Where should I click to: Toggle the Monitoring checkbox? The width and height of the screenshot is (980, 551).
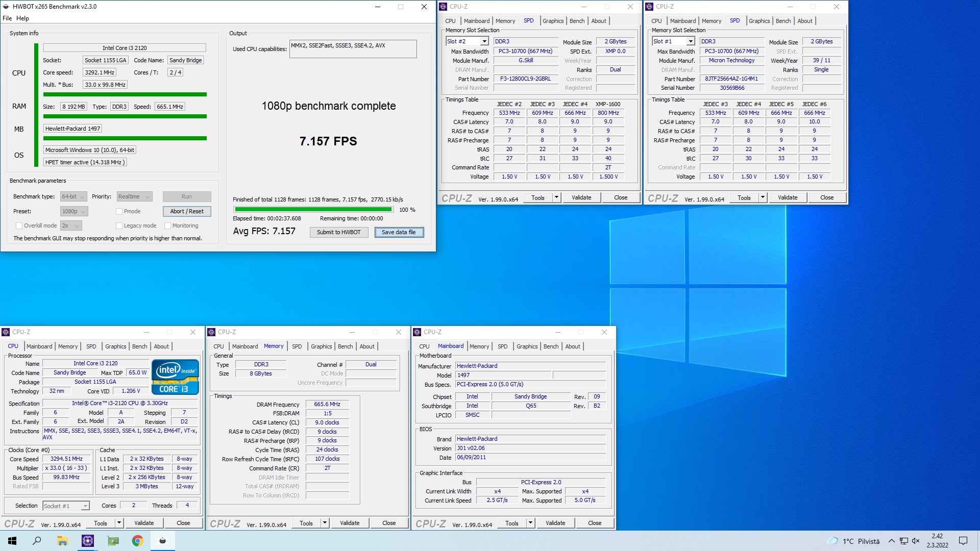pyautogui.click(x=167, y=226)
